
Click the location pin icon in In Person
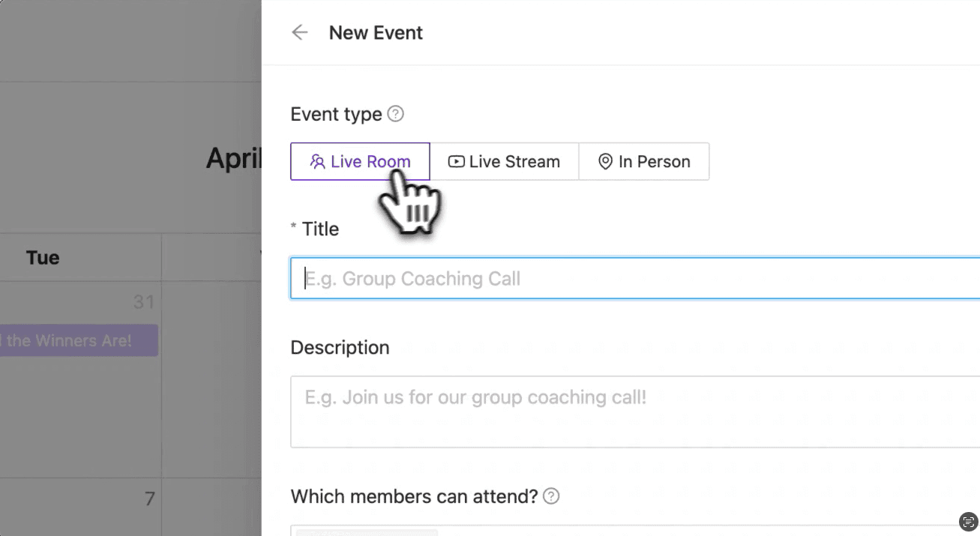(606, 161)
